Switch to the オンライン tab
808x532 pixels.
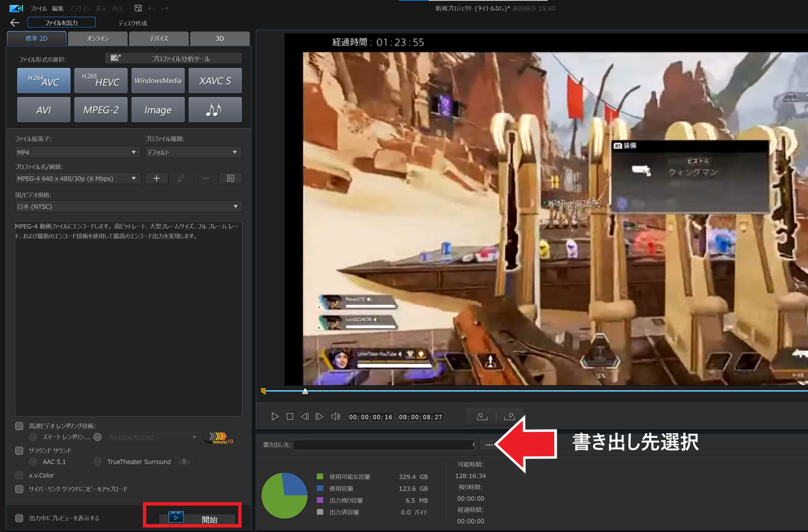coord(98,38)
